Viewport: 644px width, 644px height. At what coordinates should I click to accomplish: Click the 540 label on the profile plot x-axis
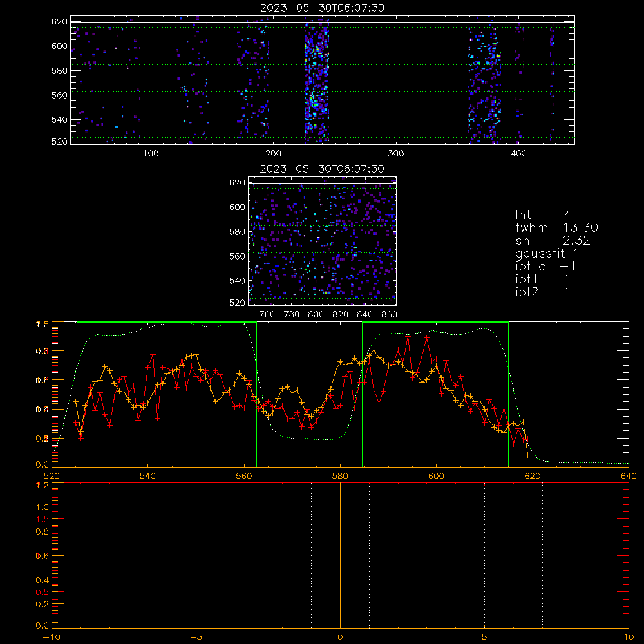148,476
